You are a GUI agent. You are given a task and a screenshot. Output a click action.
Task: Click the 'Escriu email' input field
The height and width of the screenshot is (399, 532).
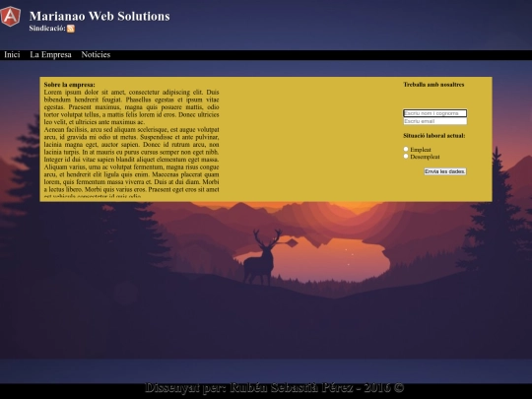pyautogui.click(x=435, y=121)
